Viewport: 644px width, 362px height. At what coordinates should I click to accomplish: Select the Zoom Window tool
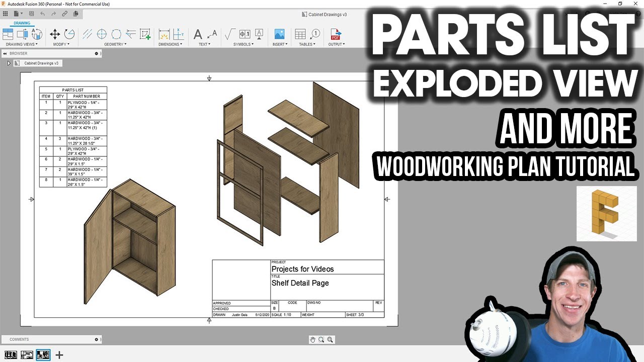pyautogui.click(x=321, y=340)
